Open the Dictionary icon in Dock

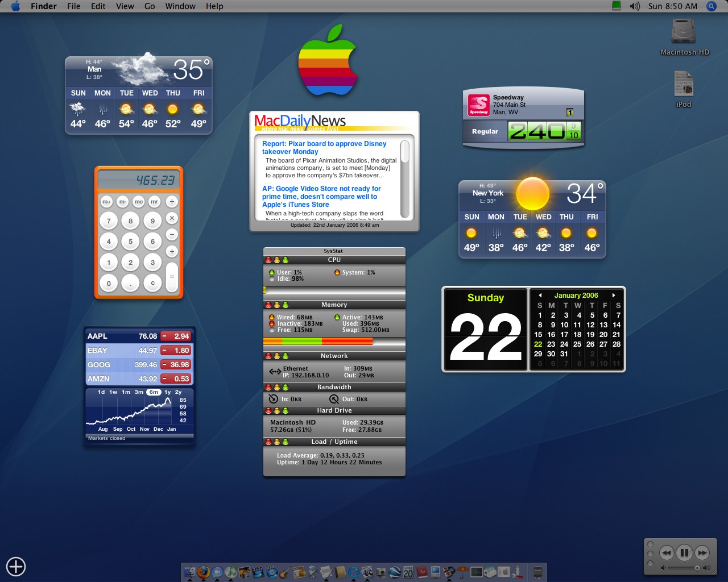pos(422,572)
